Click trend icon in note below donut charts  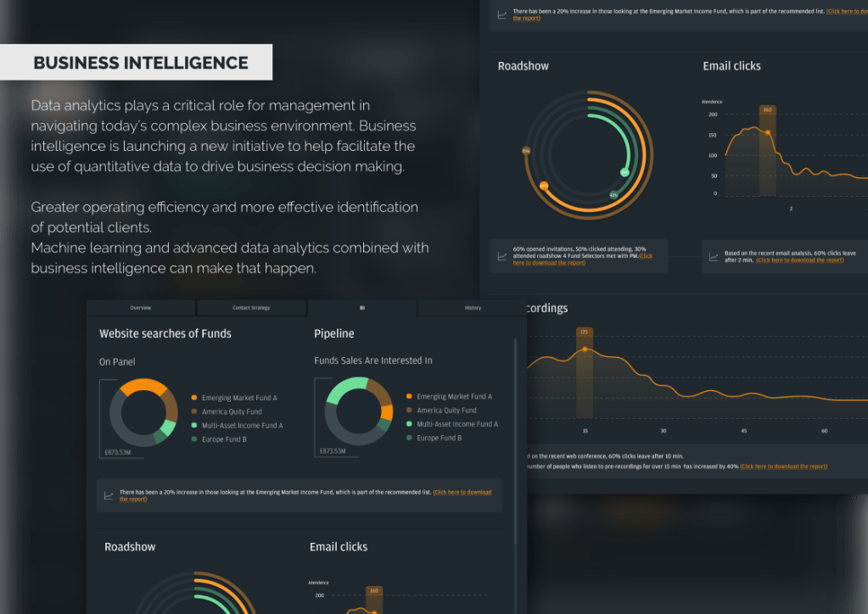[x=109, y=495]
